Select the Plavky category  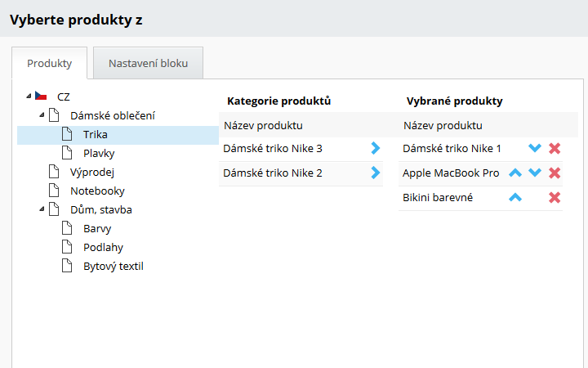(99, 153)
